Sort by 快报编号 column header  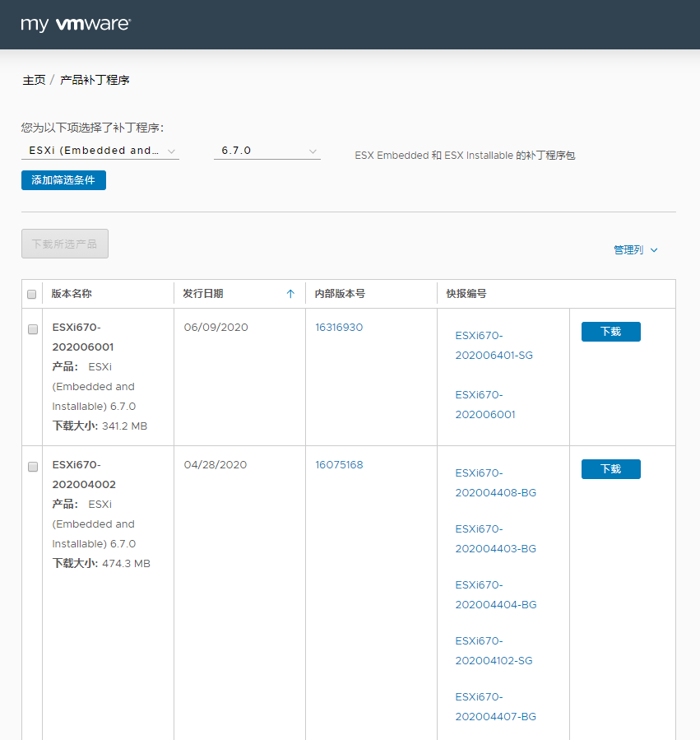pos(466,294)
